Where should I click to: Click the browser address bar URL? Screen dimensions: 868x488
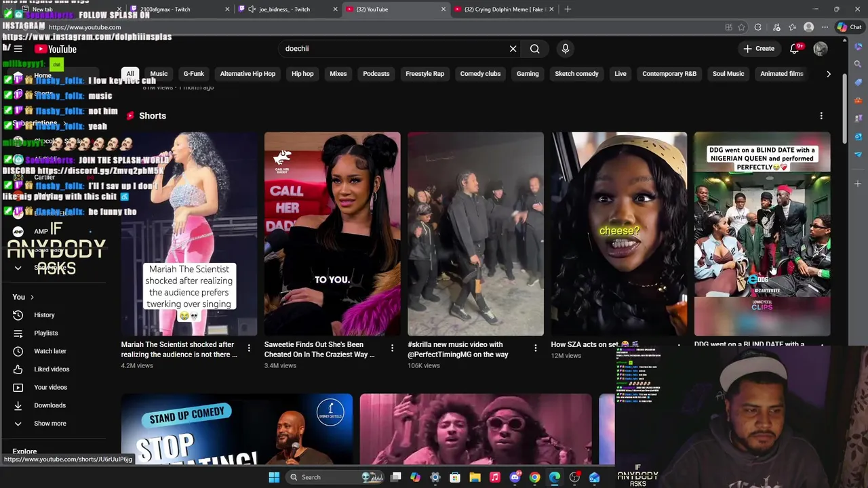[84, 27]
